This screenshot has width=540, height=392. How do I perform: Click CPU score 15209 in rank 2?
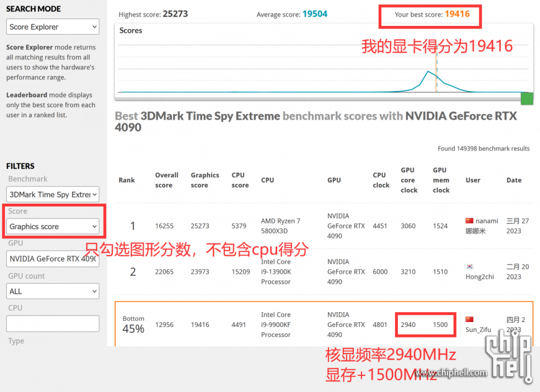[241, 271]
